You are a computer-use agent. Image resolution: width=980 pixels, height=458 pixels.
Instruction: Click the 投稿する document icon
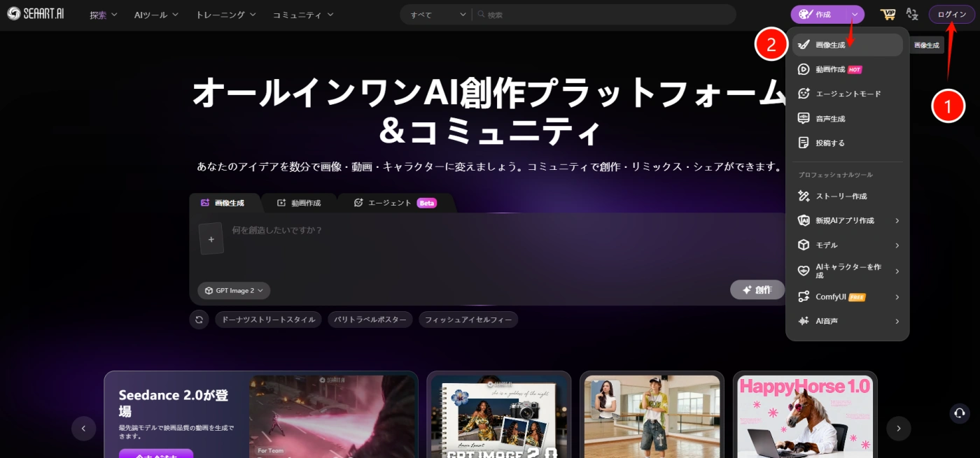(804, 143)
